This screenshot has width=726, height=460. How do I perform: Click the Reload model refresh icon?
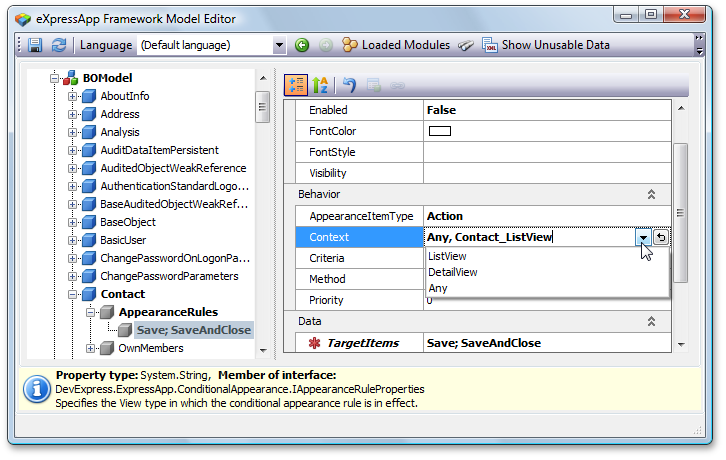pos(59,45)
